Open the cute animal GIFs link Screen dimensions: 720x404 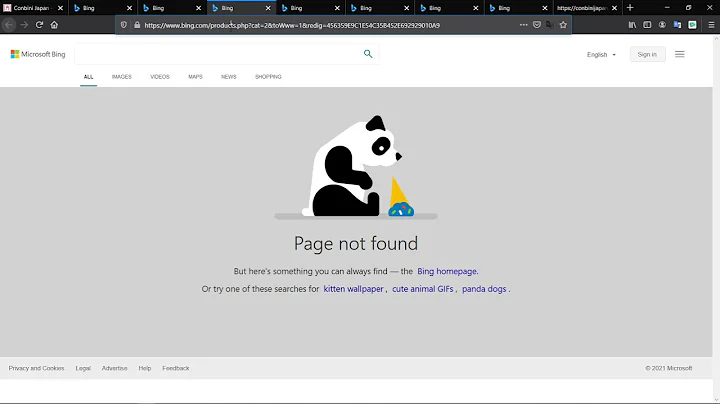coord(422,289)
